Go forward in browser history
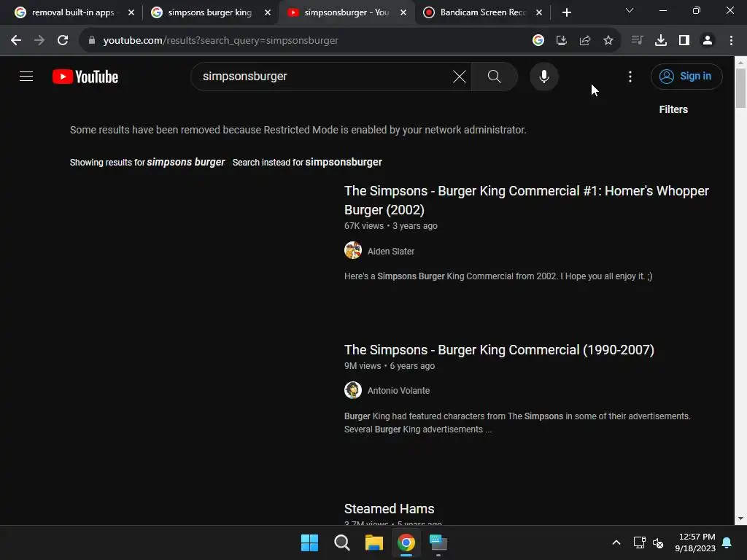The width and height of the screenshot is (747, 560). click(39, 41)
